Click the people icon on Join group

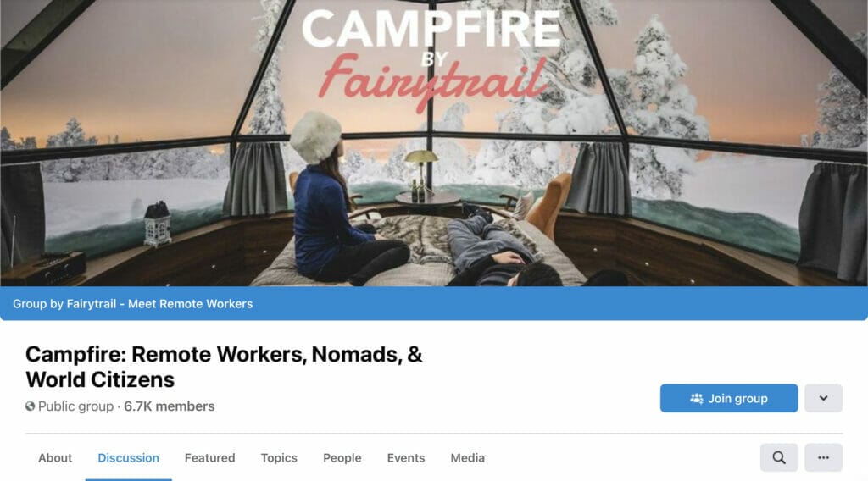pos(697,398)
